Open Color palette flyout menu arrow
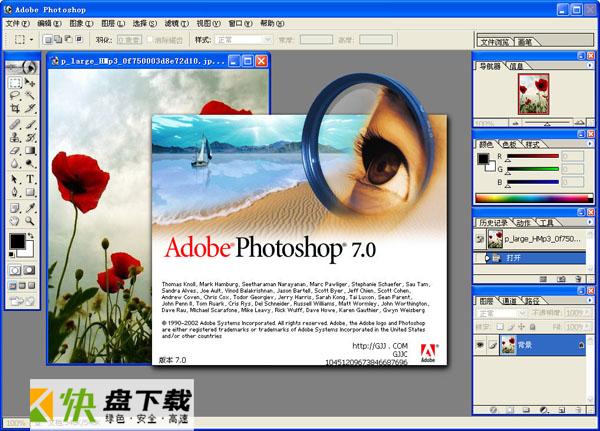The width and height of the screenshot is (600, 431). pyautogui.click(x=590, y=144)
